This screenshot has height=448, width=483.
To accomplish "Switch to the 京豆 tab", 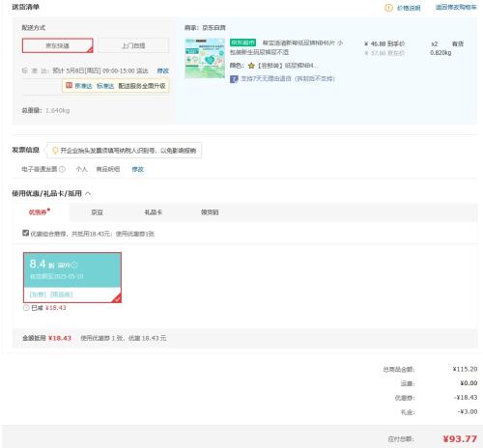I will coord(97,212).
